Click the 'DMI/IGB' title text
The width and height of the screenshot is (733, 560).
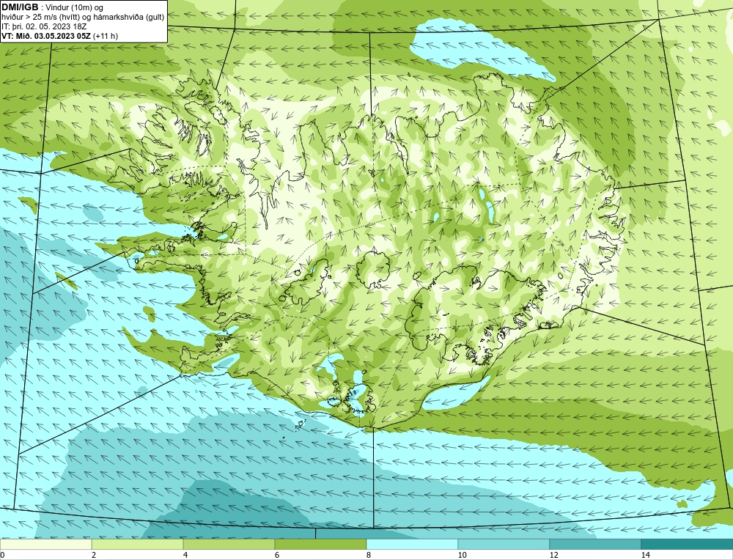tap(20, 7)
